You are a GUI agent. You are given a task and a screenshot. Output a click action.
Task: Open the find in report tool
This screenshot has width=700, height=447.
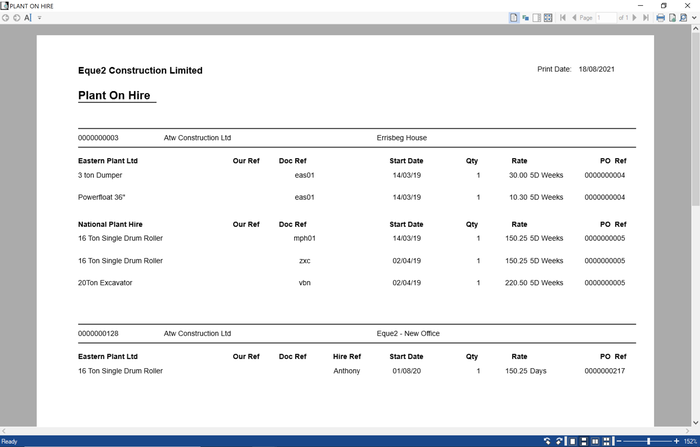683,18
